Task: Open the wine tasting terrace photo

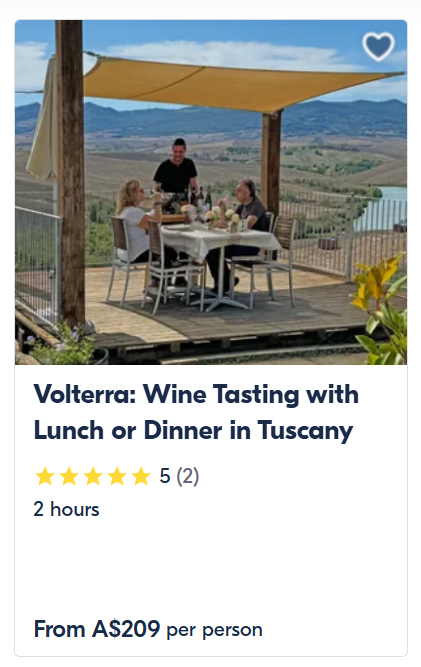Action: [x=211, y=192]
